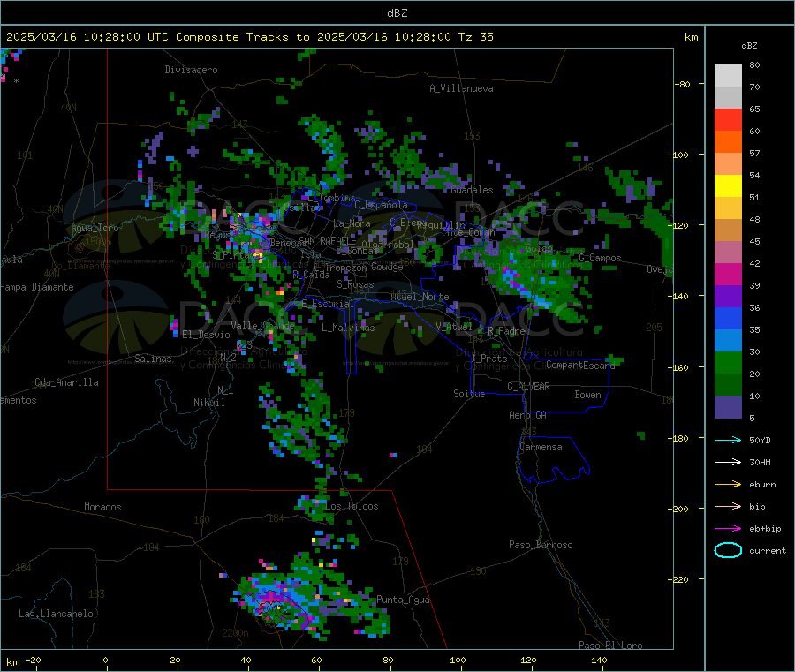The width and height of the screenshot is (795, 672).
Task: Click the Divisadero map label
Action: (191, 70)
